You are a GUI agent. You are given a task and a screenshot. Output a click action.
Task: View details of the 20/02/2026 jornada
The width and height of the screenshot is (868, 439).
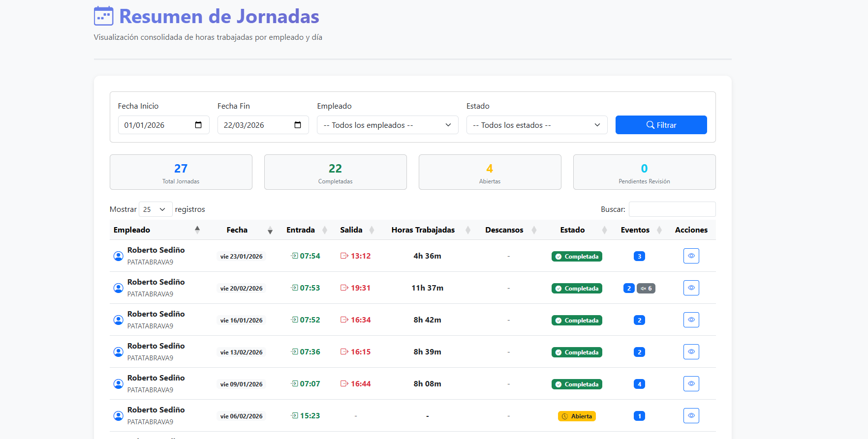coord(691,288)
